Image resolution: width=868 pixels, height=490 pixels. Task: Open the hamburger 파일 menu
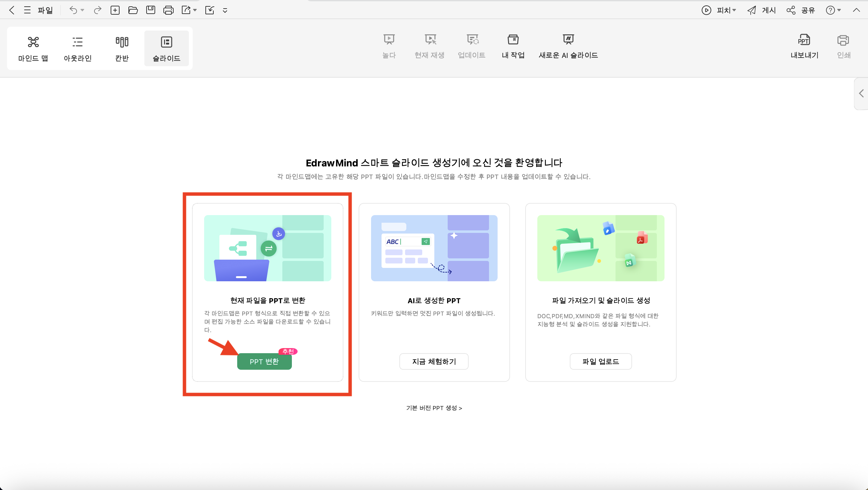pos(38,10)
